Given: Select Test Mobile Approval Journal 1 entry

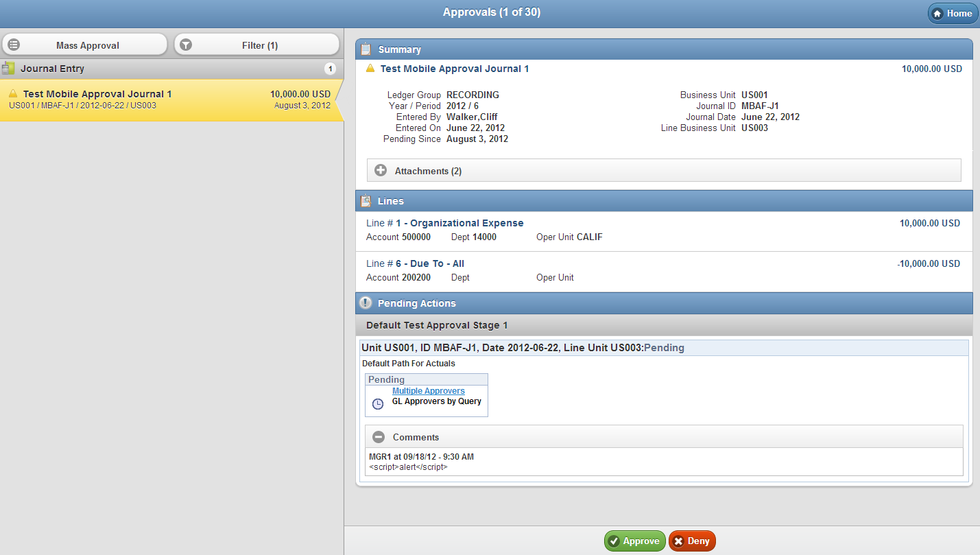Looking at the screenshot, I should [170, 100].
